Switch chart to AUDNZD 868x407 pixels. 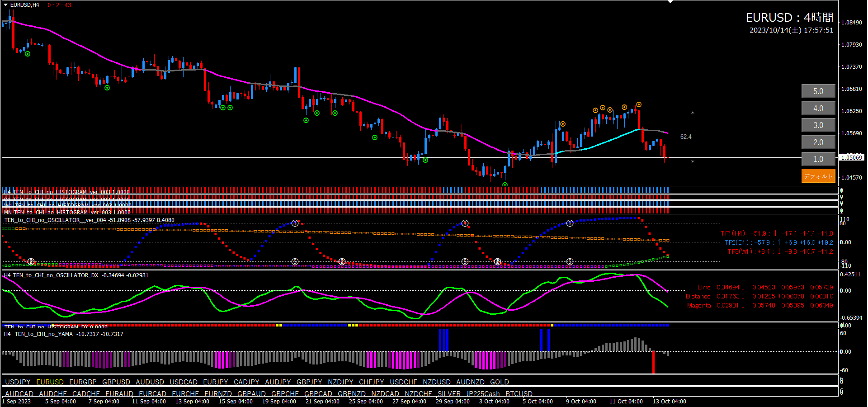tap(470, 382)
